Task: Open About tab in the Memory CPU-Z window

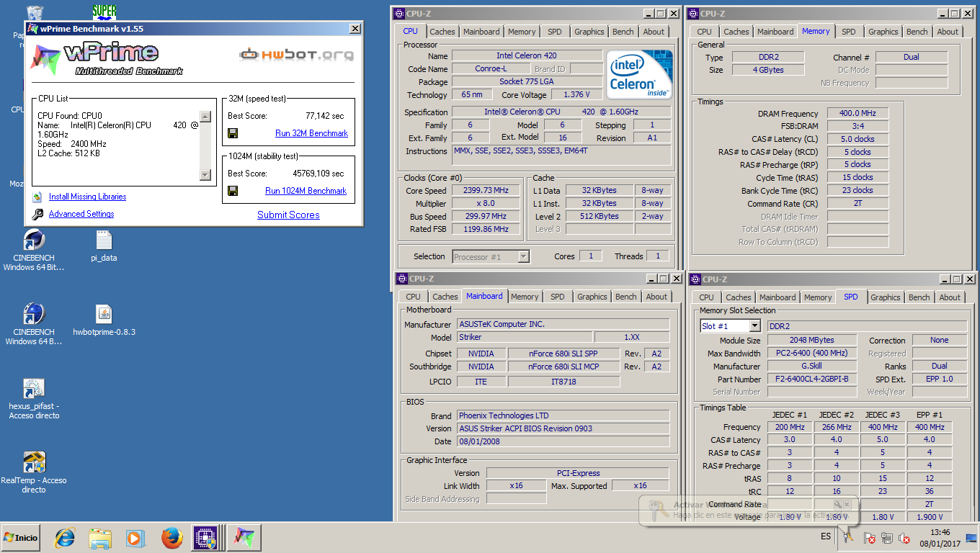Action: coord(948,32)
